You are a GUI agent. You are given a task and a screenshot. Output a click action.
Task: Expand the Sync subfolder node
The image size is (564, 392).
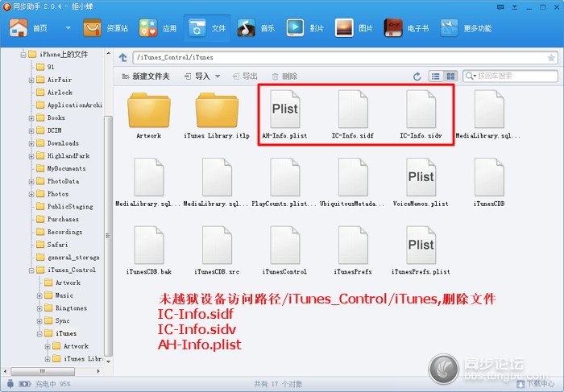pyautogui.click(x=39, y=321)
